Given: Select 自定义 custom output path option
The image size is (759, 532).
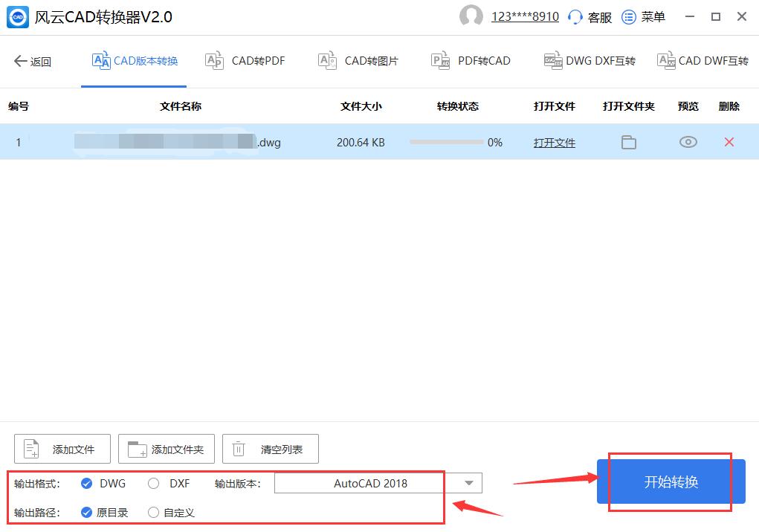Looking at the screenshot, I should coord(154,512).
